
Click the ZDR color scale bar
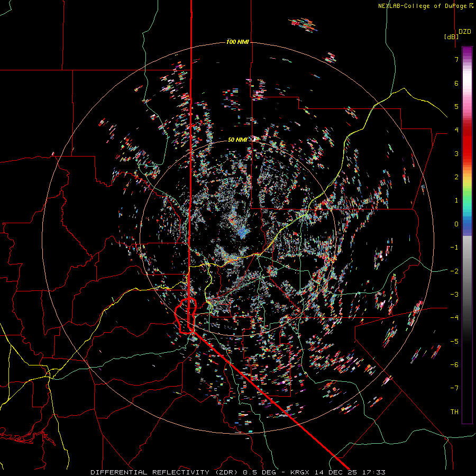point(467,235)
